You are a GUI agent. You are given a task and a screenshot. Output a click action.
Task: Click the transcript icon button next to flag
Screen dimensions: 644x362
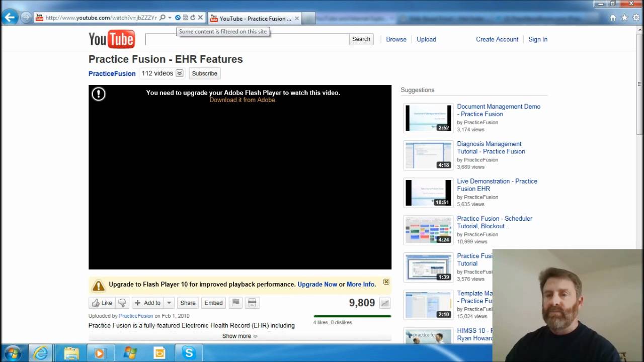253,303
